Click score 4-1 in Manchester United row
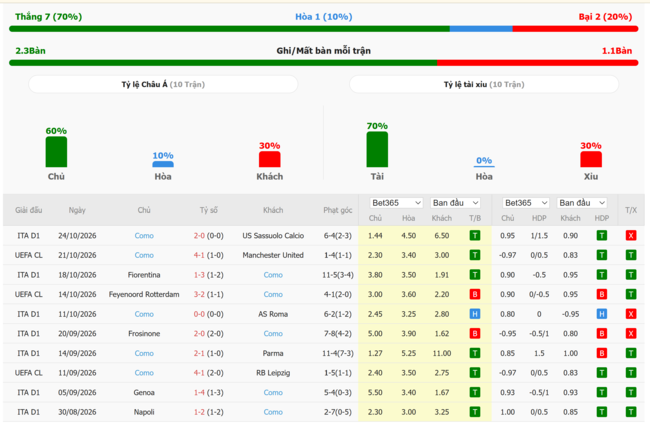This screenshot has width=650, height=423. click(x=199, y=255)
